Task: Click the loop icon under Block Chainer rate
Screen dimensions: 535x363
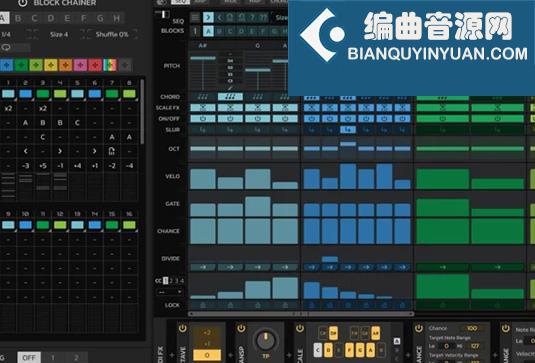Action: coord(6,47)
